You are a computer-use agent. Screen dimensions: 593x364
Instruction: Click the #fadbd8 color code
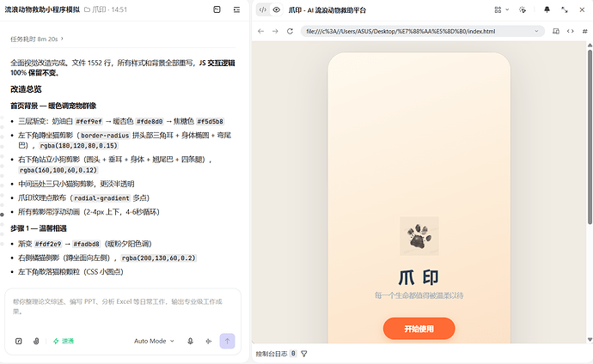(x=87, y=244)
